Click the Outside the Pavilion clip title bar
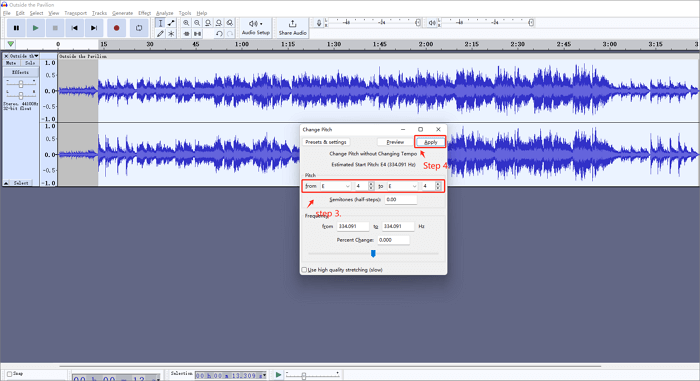 (378, 56)
